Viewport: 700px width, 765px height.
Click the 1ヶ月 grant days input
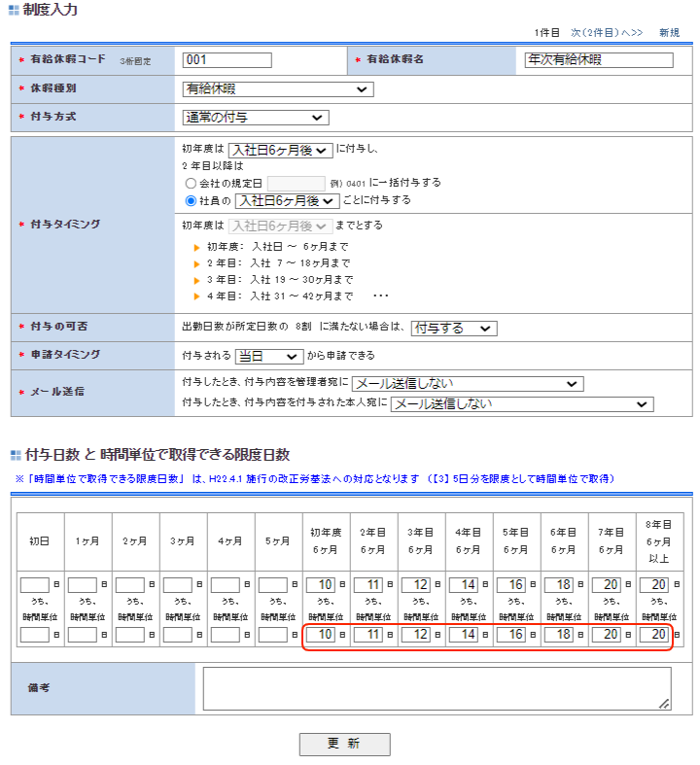(x=83, y=584)
